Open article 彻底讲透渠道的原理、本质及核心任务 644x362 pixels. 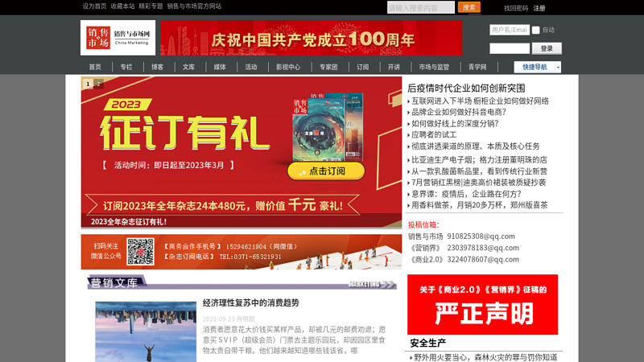(476, 146)
